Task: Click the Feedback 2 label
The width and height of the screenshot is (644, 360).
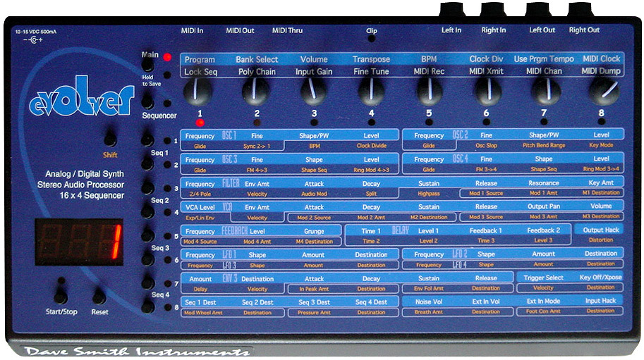Action: pyautogui.click(x=543, y=230)
